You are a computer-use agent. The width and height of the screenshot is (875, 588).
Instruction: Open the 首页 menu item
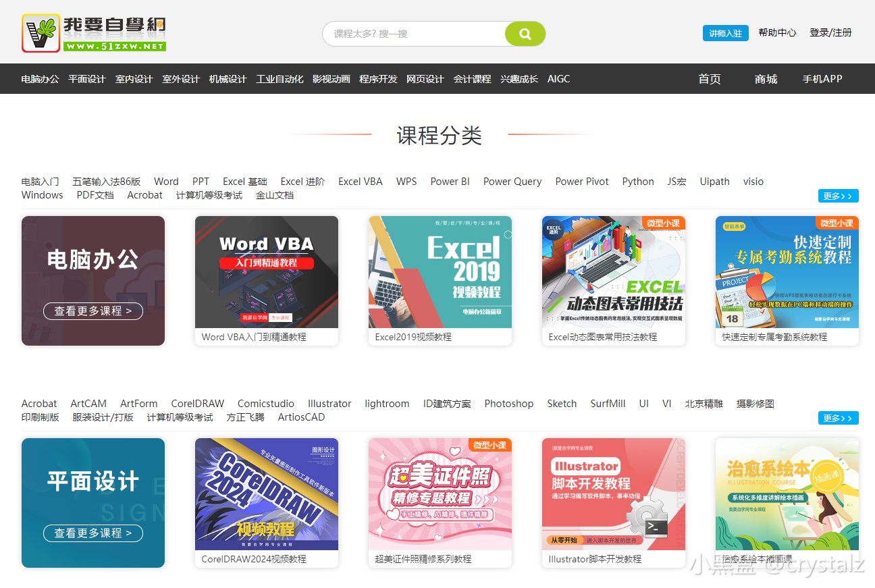709,79
